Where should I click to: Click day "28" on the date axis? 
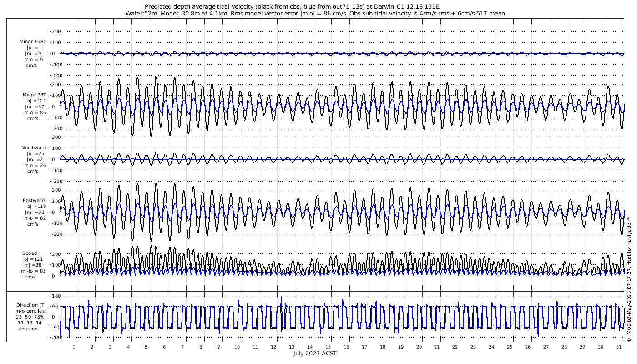[x=564, y=347]
